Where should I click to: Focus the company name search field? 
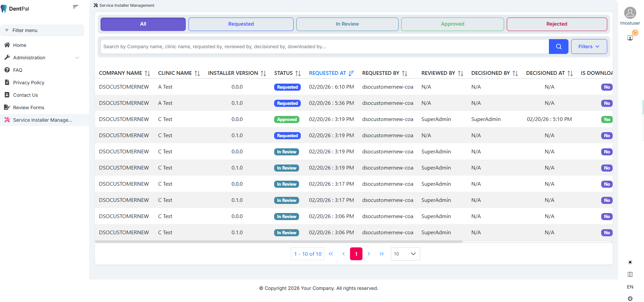[x=324, y=47]
